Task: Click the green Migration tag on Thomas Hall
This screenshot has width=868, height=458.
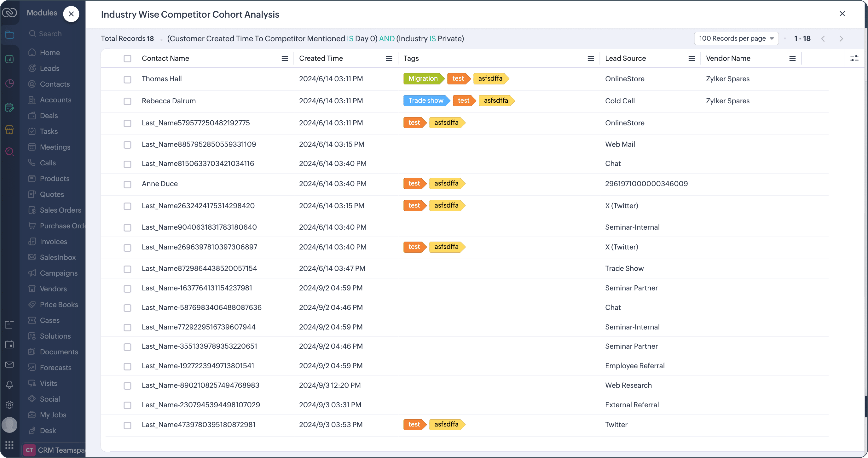Action: (423, 78)
